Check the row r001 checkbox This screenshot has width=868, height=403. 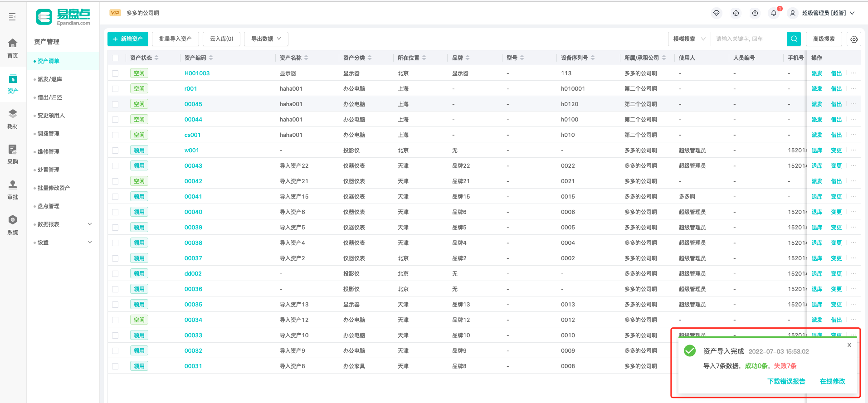click(x=115, y=89)
